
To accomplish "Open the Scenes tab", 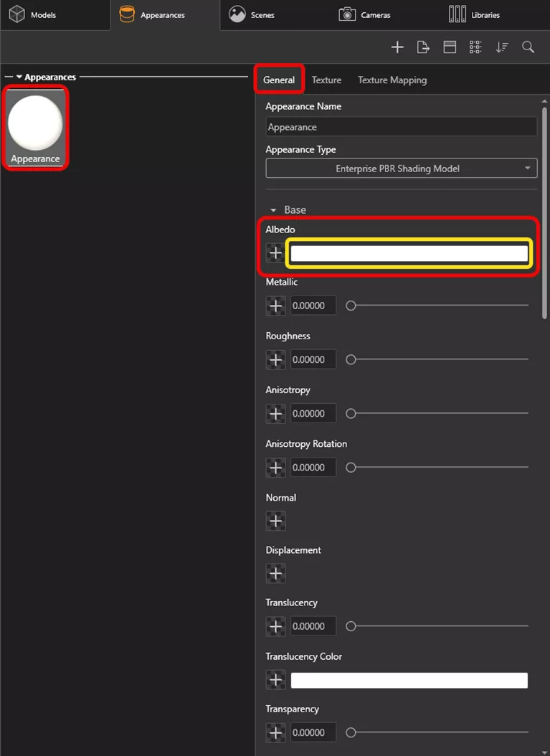I will (x=251, y=14).
